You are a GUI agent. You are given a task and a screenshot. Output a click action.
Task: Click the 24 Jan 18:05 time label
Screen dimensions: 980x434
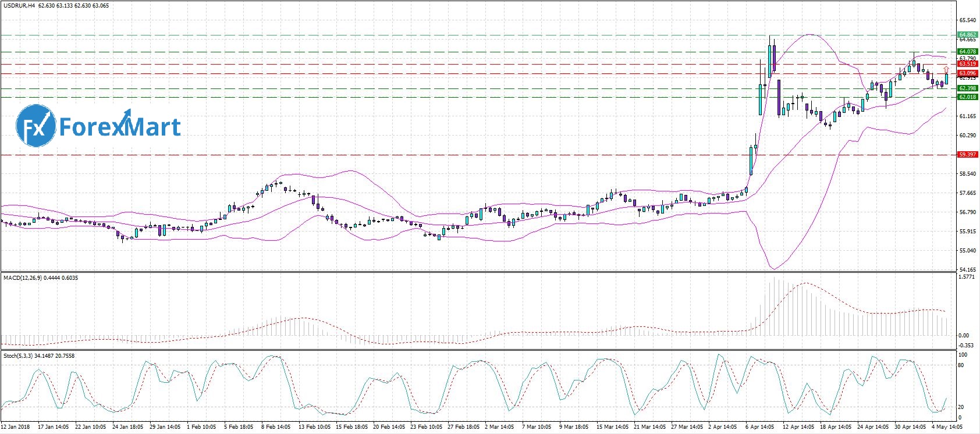pyautogui.click(x=128, y=427)
